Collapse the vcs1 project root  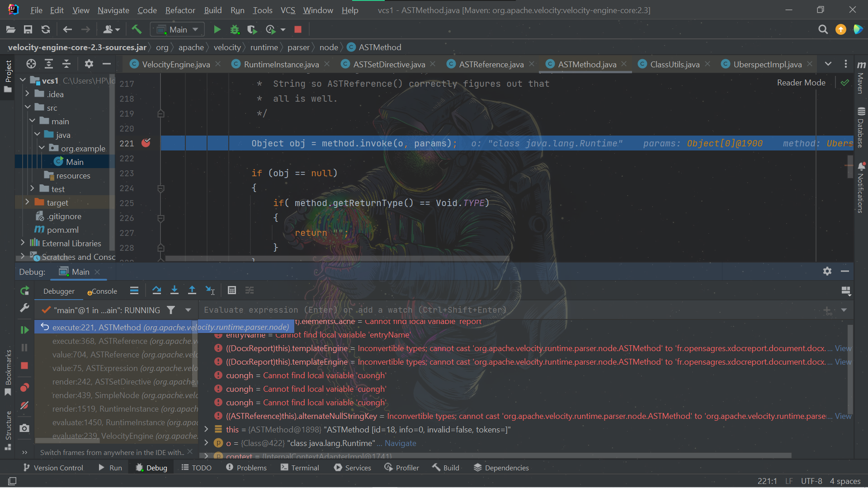23,80
